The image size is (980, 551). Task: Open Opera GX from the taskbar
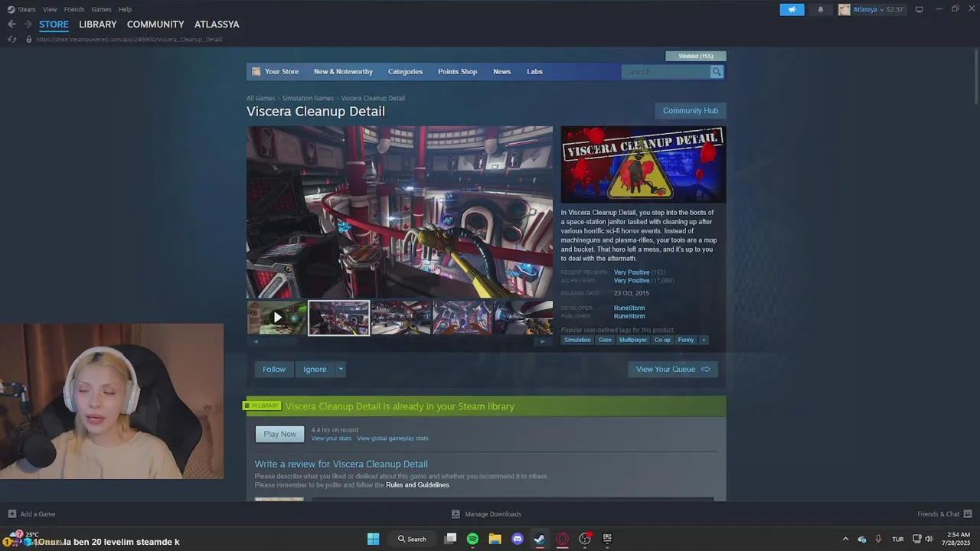[x=563, y=539]
